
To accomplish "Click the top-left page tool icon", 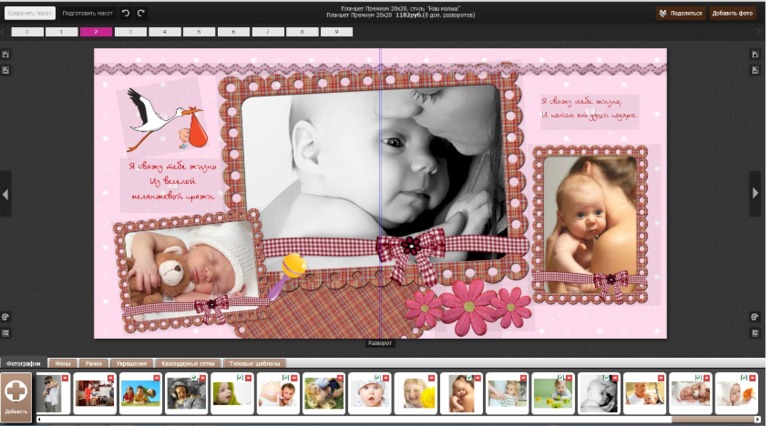I will click(6, 54).
